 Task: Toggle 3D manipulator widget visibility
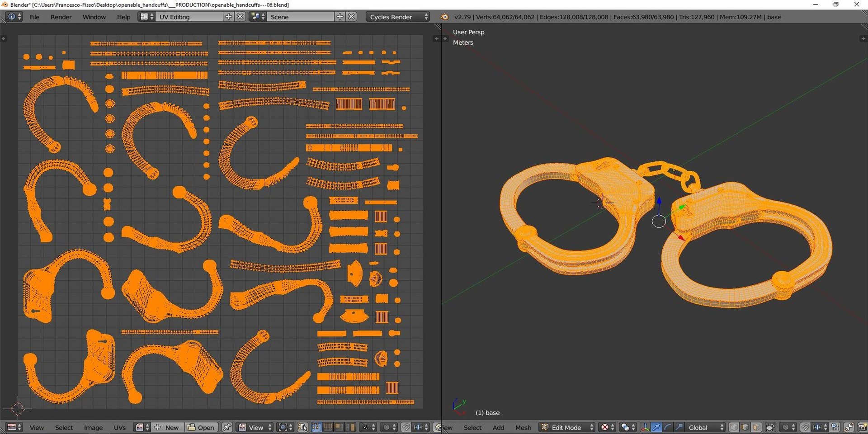645,427
